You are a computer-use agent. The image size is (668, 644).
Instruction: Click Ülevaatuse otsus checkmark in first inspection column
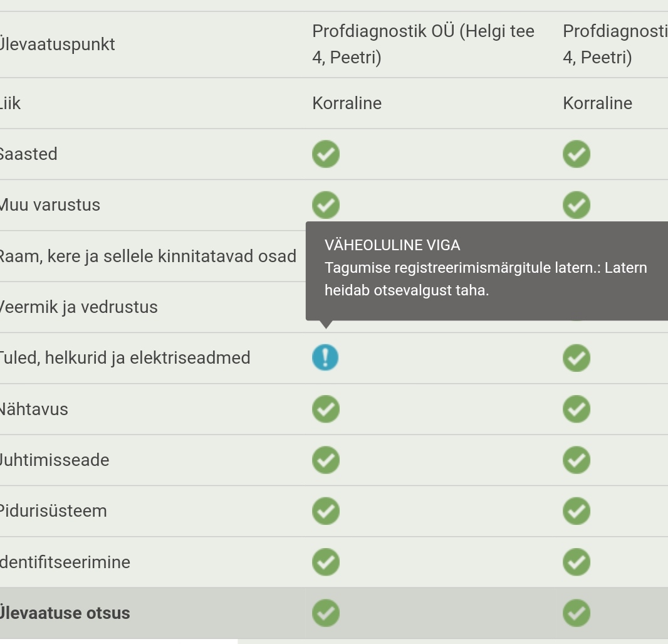(325, 613)
